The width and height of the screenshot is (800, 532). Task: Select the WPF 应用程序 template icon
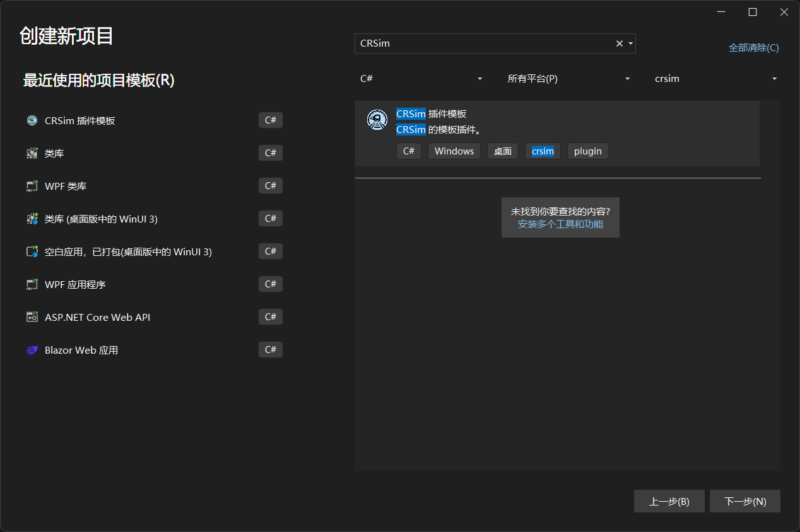click(x=32, y=284)
